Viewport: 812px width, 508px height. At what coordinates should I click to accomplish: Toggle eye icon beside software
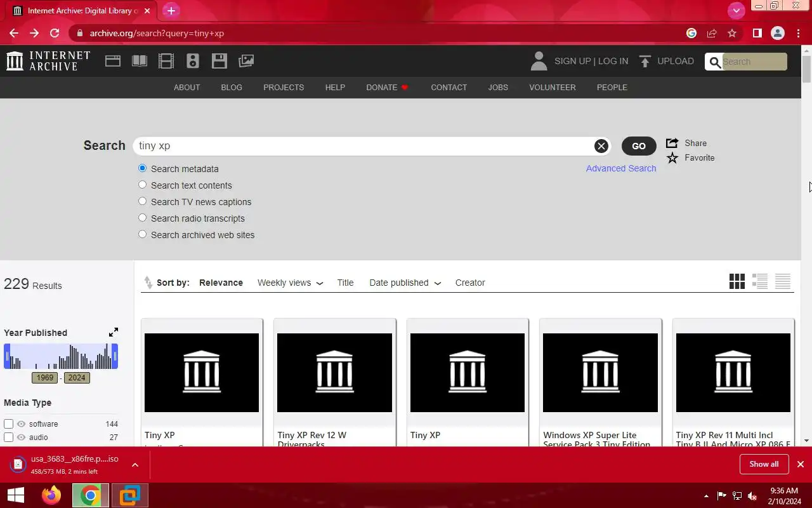click(21, 424)
